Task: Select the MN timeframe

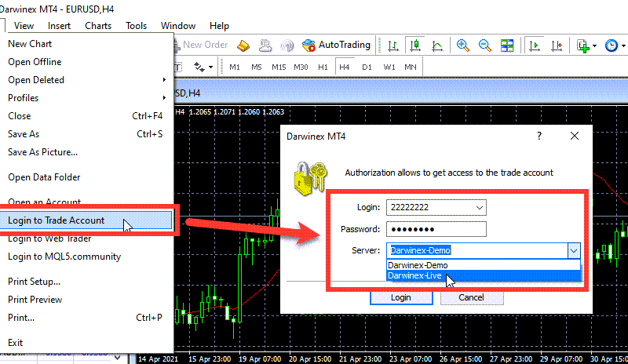Action: pyautogui.click(x=410, y=67)
